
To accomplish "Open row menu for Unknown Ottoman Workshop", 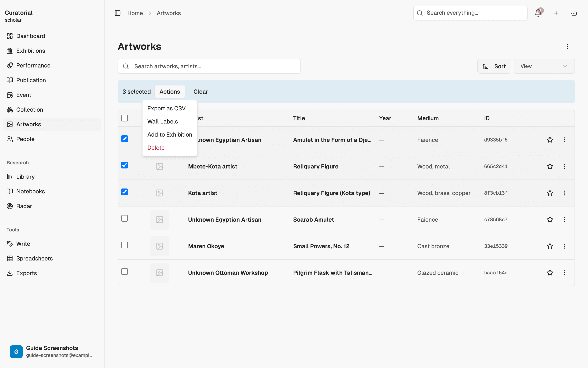I will (x=565, y=273).
